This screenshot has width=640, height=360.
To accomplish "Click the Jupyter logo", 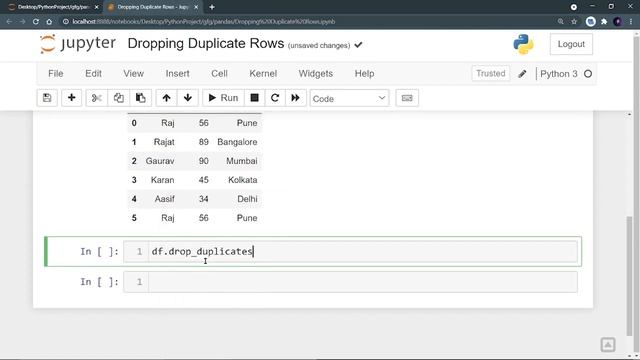I will (x=78, y=44).
